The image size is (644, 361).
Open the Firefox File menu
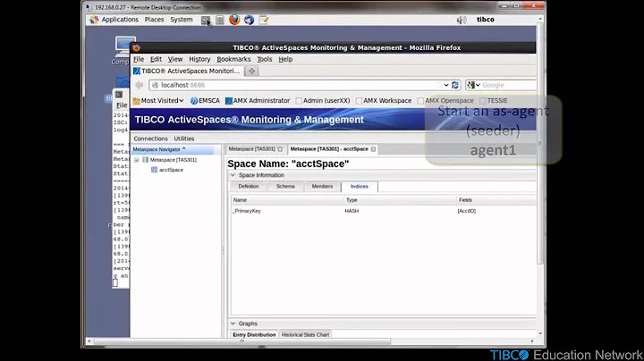point(139,59)
